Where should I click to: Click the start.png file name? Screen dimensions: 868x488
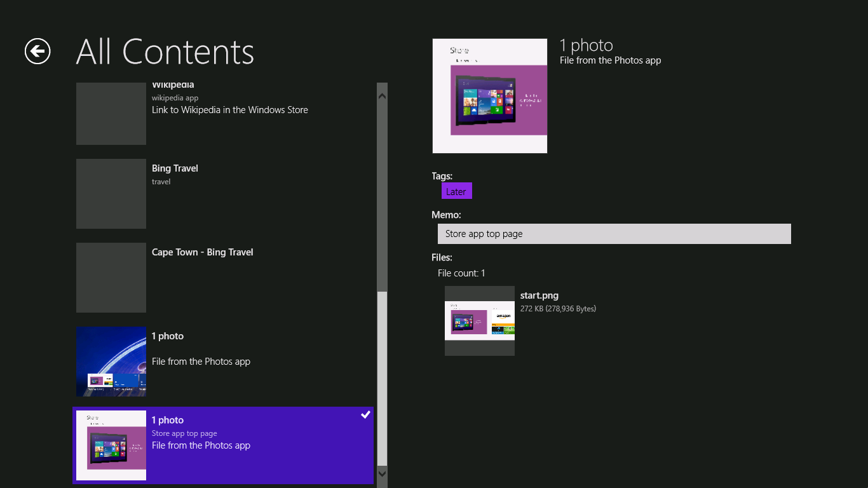tap(539, 295)
